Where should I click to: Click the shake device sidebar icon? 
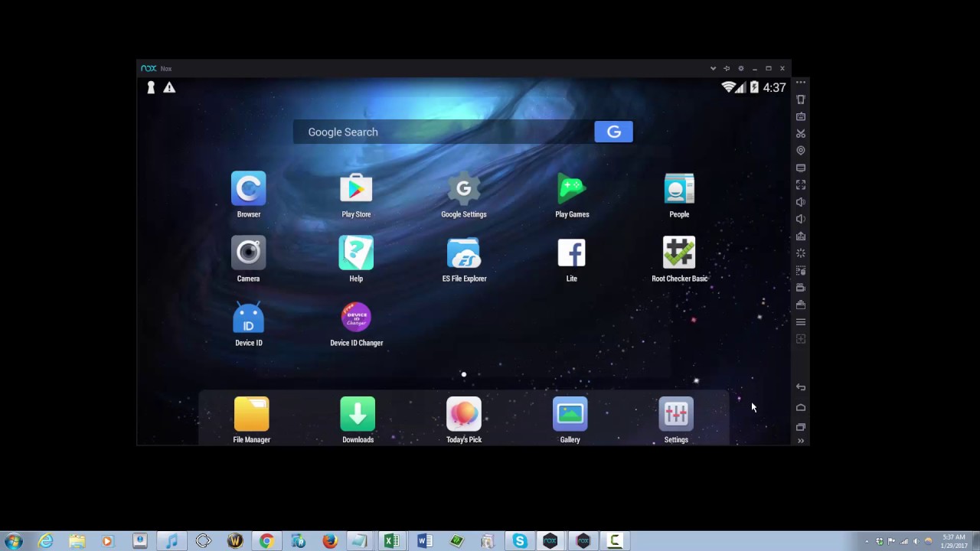[x=801, y=99]
